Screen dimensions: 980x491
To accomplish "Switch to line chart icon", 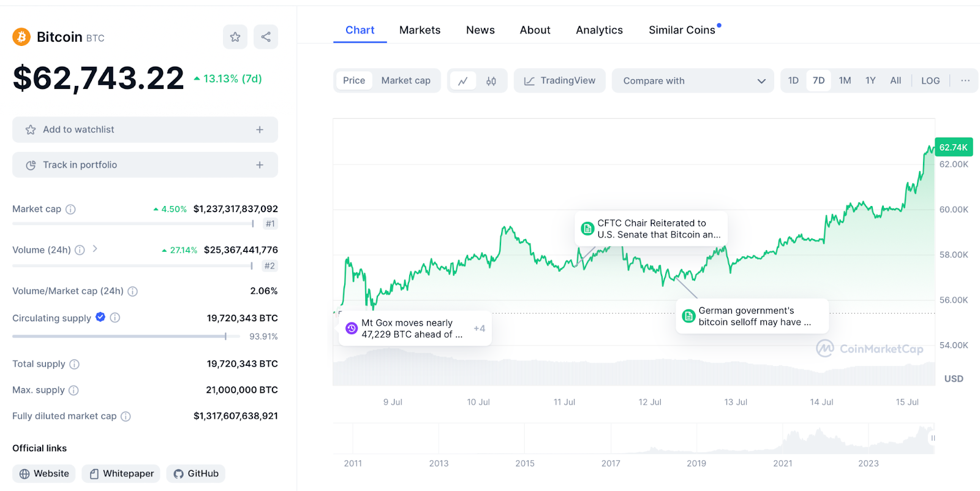I will [463, 81].
